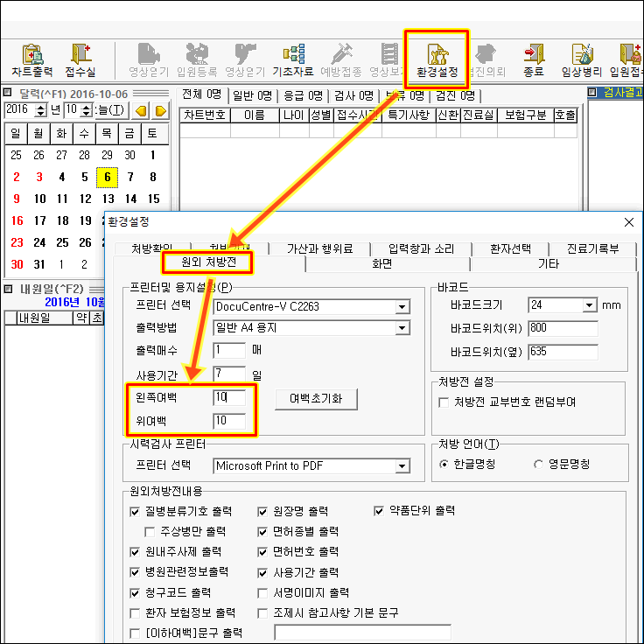Select the 영문명칭 radio button
The height and width of the screenshot is (644, 644).
click(538, 464)
